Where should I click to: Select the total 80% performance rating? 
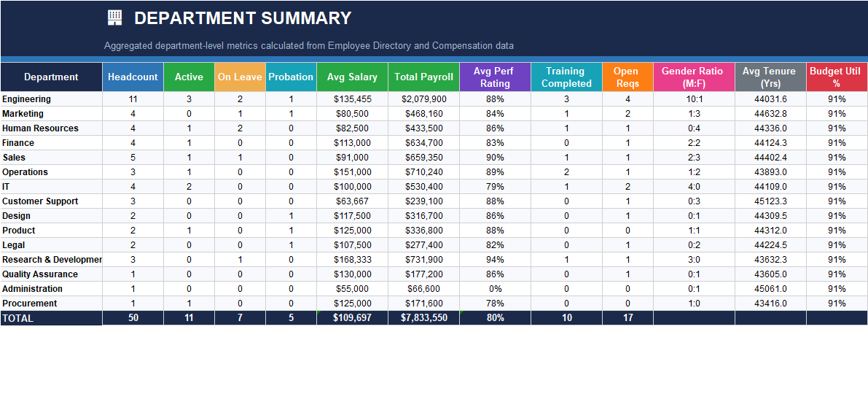pyautogui.click(x=495, y=318)
